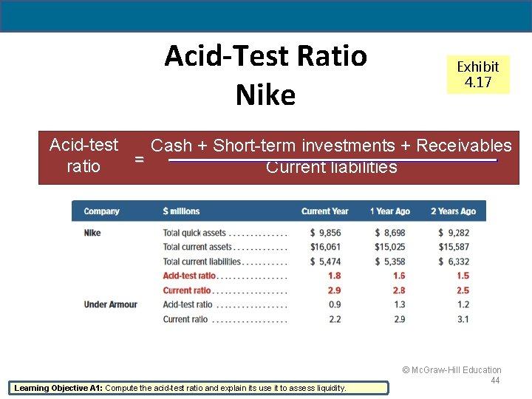Click the '1 Year Ago' column header
Image resolution: width=532 pixels, height=399 pixels.
pyautogui.click(x=390, y=211)
